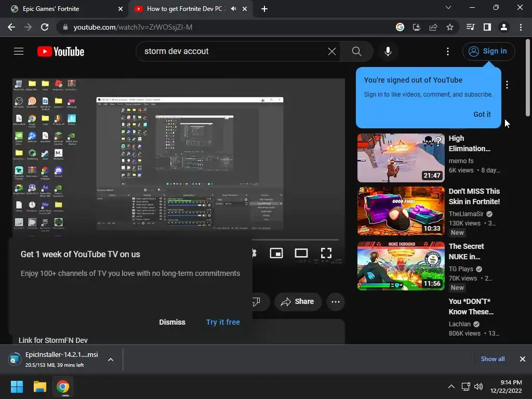Go to YouTube home via logo
The width and height of the screenshot is (532, 399).
[x=61, y=51]
